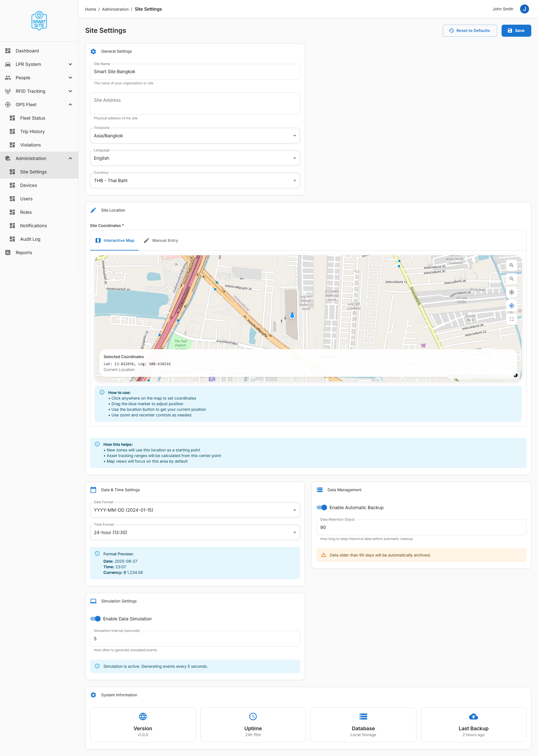Open Audit Log in the sidebar

30,239
